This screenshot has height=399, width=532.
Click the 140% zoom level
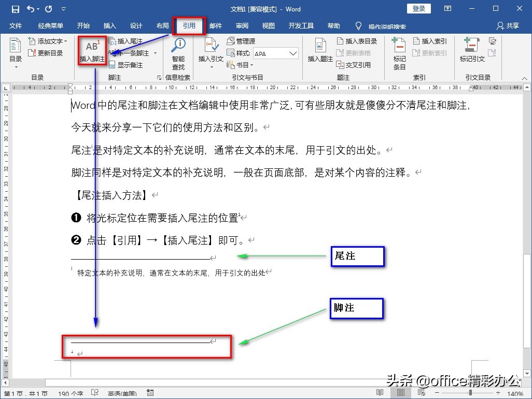click(x=515, y=394)
